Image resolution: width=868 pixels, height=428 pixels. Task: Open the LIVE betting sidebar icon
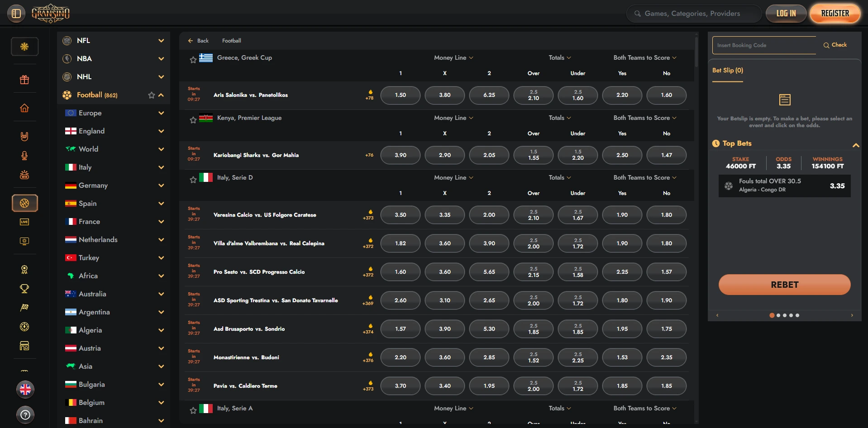pos(24,222)
